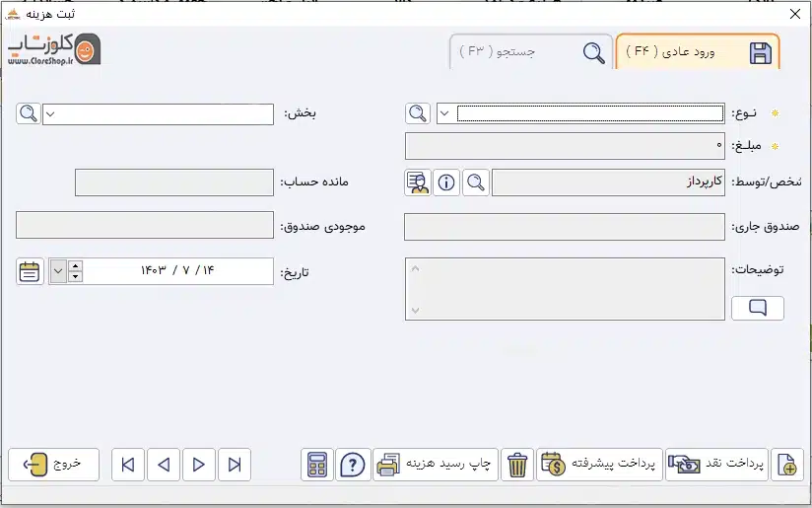Open the calculator icon
This screenshot has height=508, width=812.
pyautogui.click(x=317, y=465)
